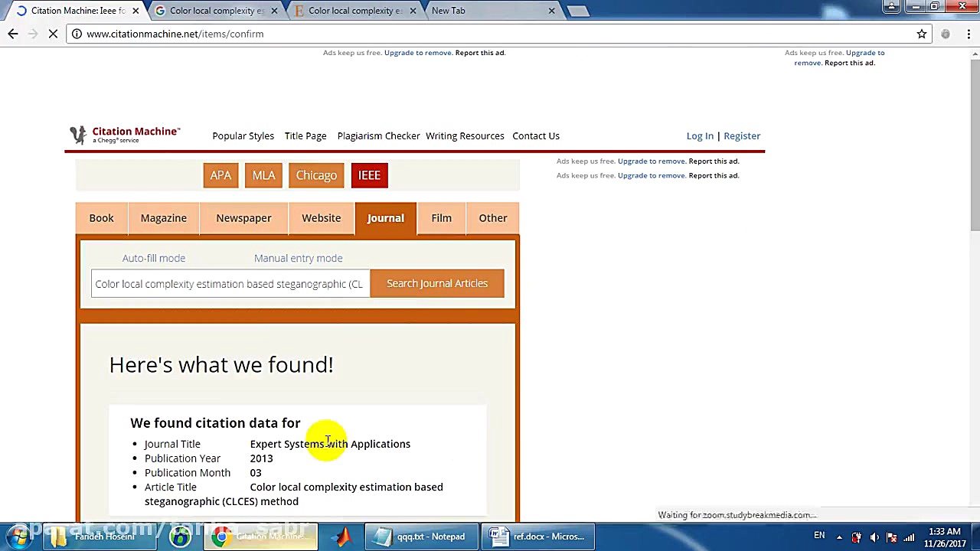Select the MLA citation style
The width and height of the screenshot is (980, 551).
(x=263, y=175)
